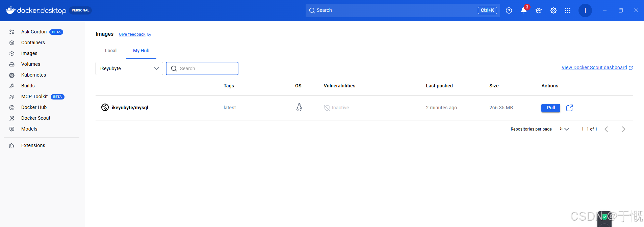Image resolution: width=644 pixels, height=227 pixels.
Task: Expand the ikeyubyte namespace dropdown
Action: (129, 68)
